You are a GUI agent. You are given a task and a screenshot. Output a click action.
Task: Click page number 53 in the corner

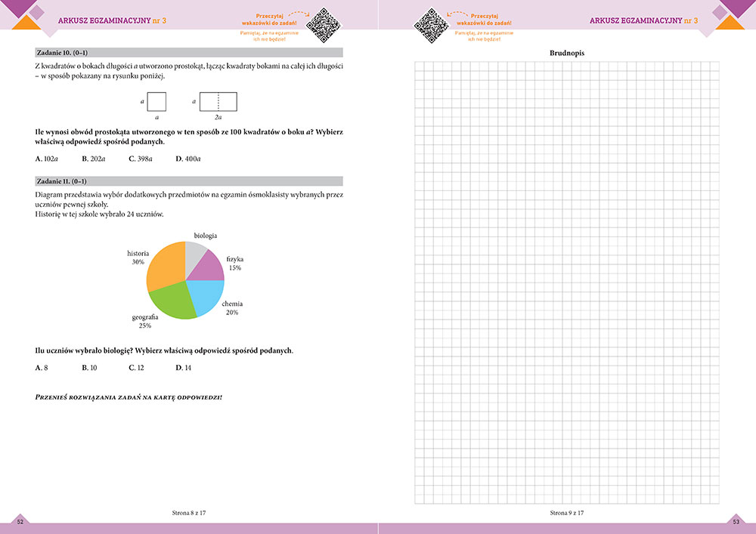(736, 522)
